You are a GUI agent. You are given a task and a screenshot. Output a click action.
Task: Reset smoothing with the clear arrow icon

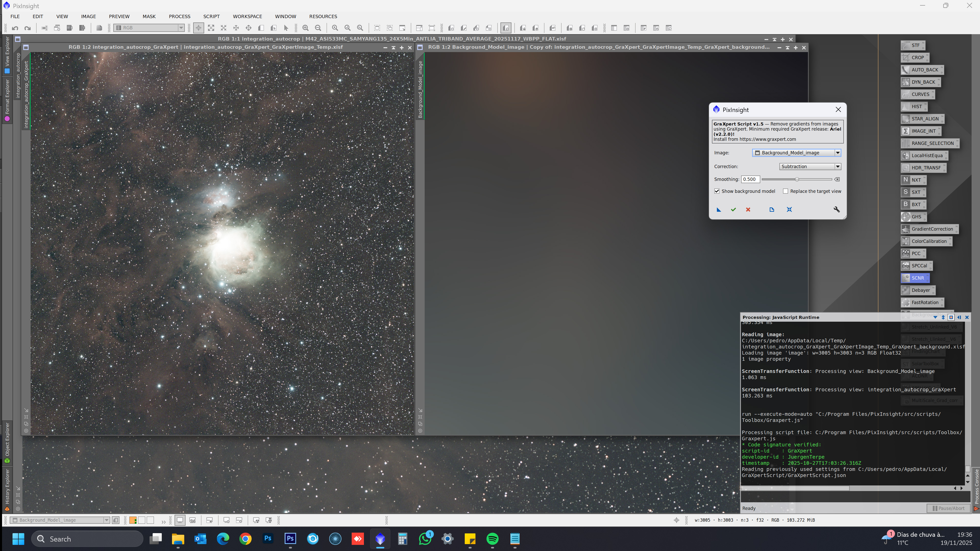point(837,180)
